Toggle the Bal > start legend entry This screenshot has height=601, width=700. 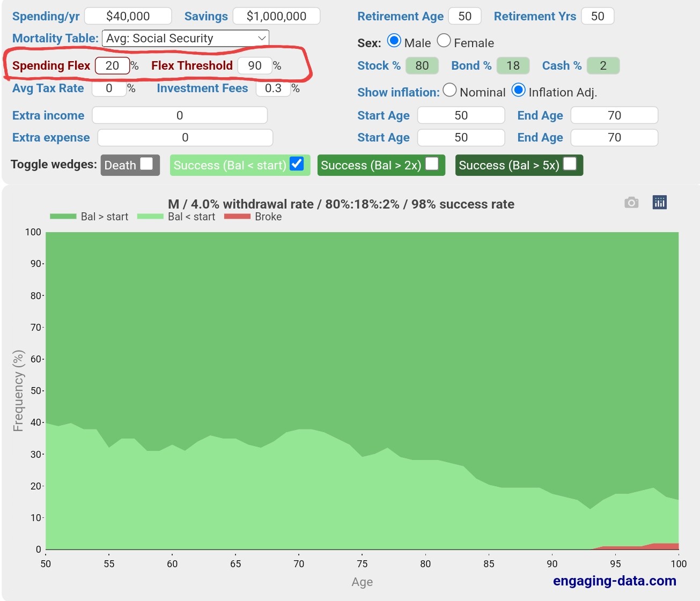coord(89,217)
